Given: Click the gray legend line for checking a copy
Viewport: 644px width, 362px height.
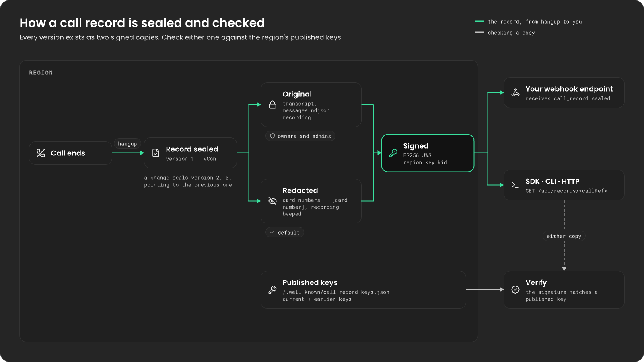Looking at the screenshot, I should pyautogui.click(x=479, y=32).
